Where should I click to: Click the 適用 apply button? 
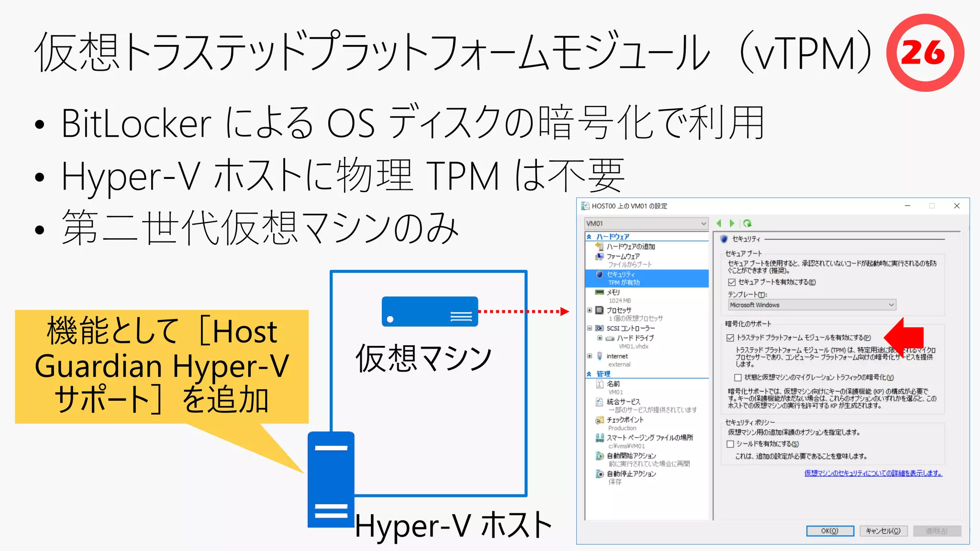tap(936, 531)
